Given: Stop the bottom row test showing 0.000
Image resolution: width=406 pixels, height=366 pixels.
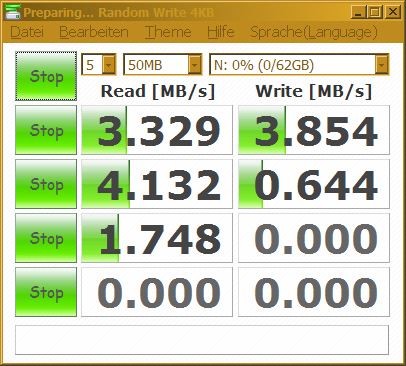Looking at the screenshot, I should click(x=46, y=292).
